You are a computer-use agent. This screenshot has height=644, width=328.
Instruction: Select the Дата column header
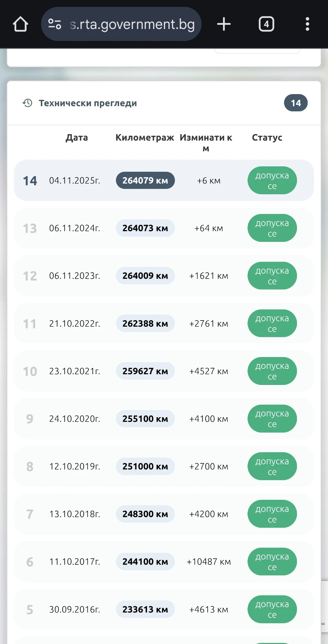[x=77, y=138]
